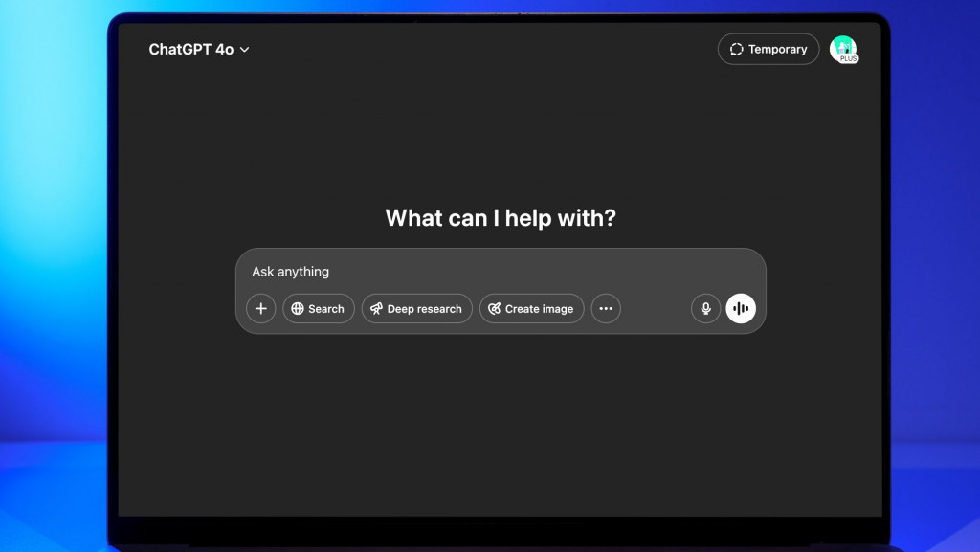The width and height of the screenshot is (980, 552).
Task: Open the profile avatar menu
Action: click(x=842, y=48)
